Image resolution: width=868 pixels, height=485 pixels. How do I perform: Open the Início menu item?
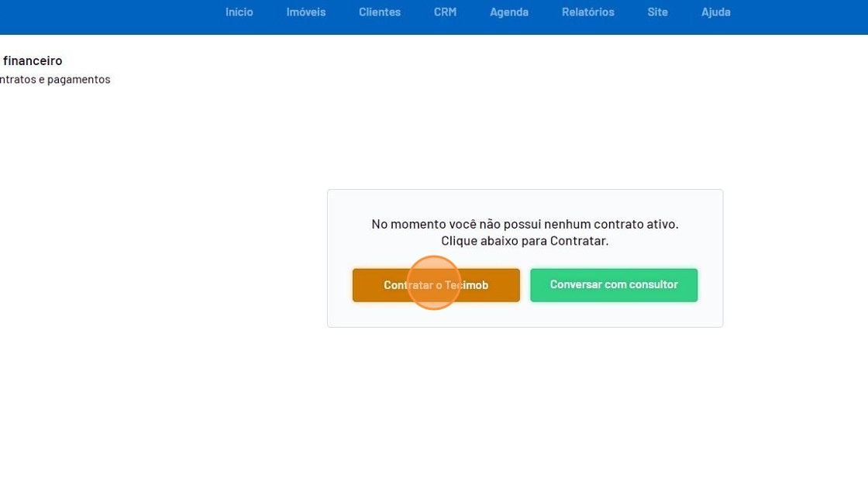pyautogui.click(x=239, y=12)
